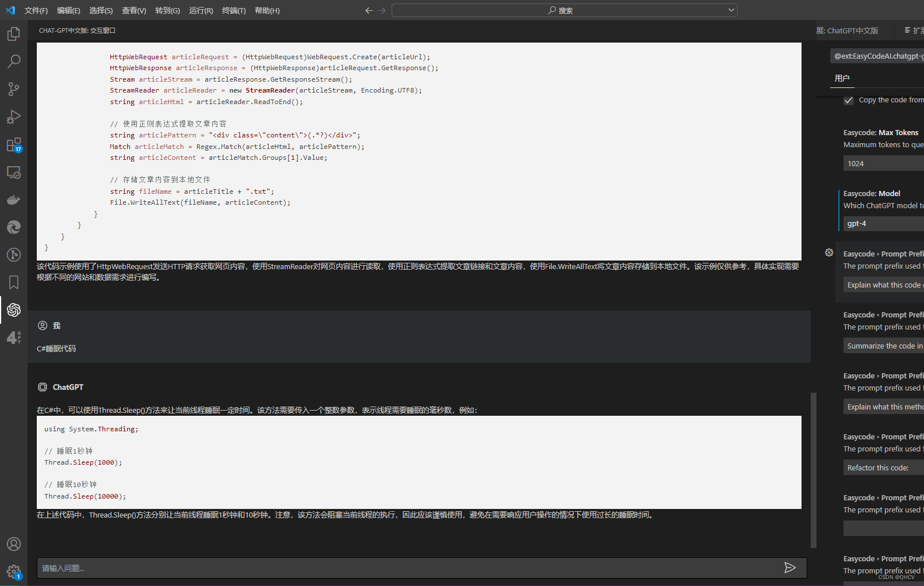
Task: Open Source Control view
Action: pos(14,89)
